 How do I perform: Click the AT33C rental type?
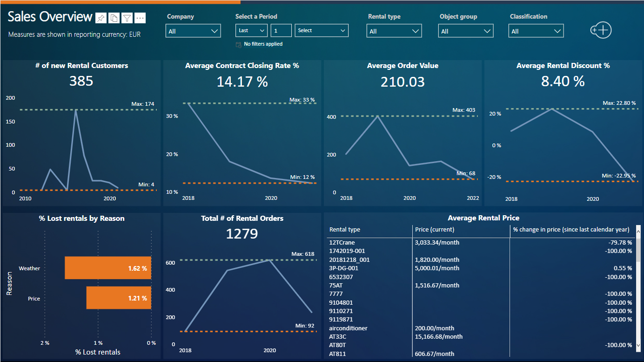pos(338,336)
